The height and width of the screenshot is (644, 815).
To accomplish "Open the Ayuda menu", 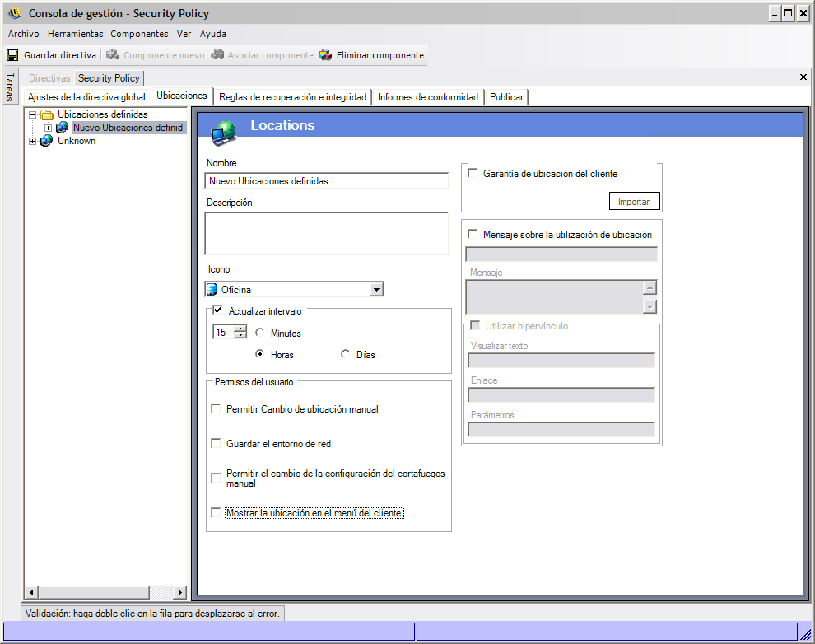I will click(x=213, y=34).
